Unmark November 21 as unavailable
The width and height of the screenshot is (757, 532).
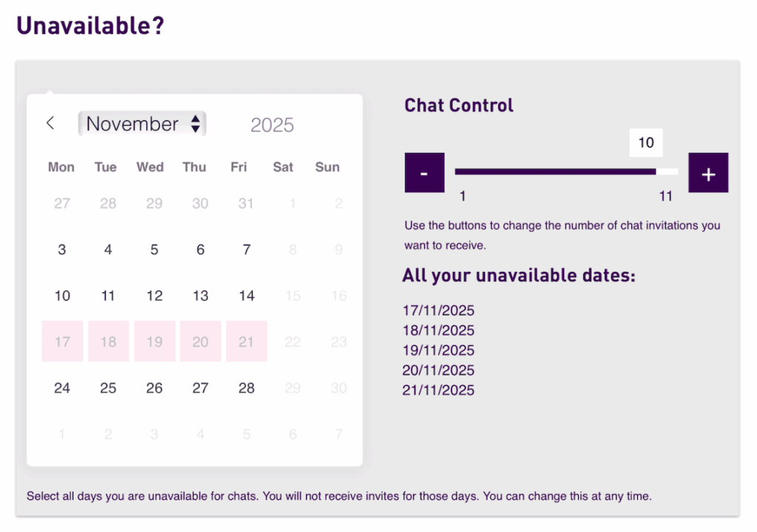(x=246, y=341)
